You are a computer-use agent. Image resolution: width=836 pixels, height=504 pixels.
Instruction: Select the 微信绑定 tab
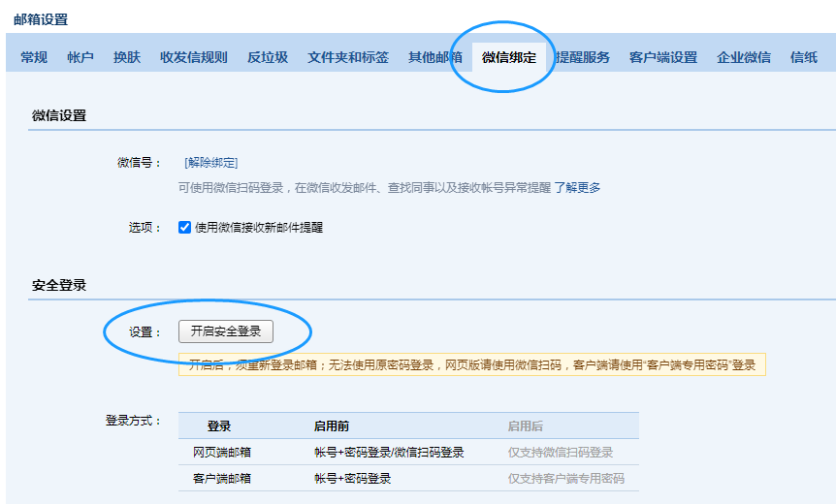[x=509, y=57]
